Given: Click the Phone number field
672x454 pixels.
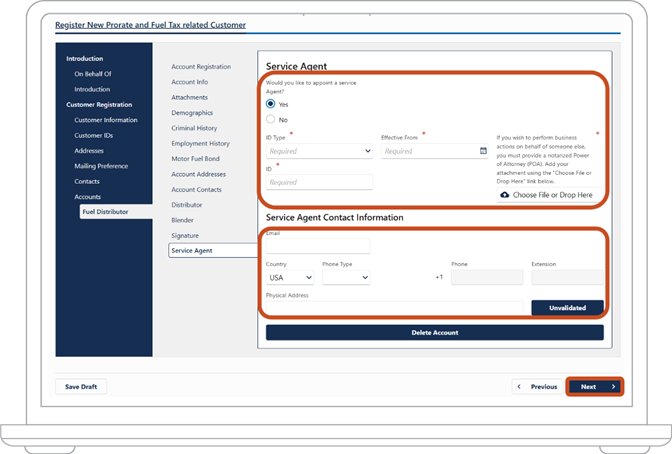Looking at the screenshot, I should [x=487, y=277].
